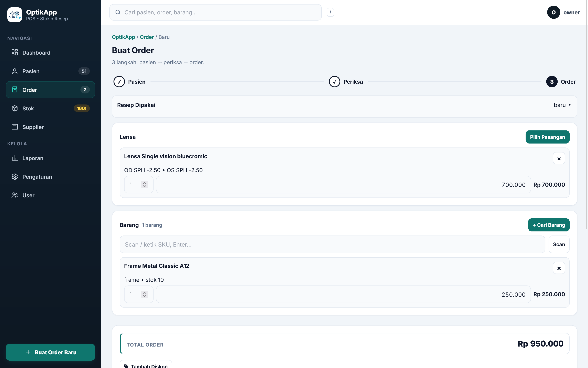Image resolution: width=588 pixels, height=368 pixels.
Task: Click the Tambah Diskon tag icon
Action: pos(126,366)
